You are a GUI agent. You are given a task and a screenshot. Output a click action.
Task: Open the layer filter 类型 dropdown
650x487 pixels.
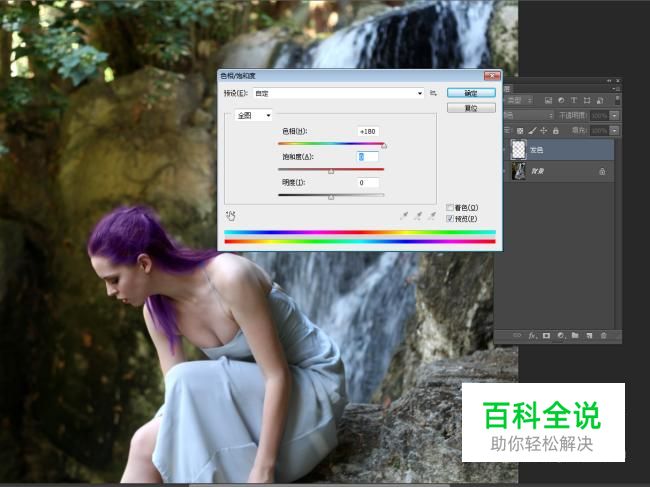pyautogui.click(x=519, y=100)
